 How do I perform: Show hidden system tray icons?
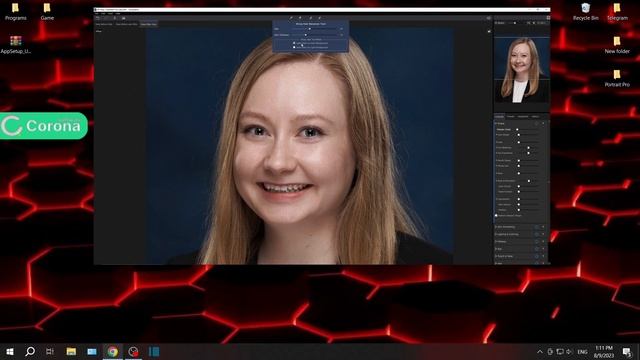[x=540, y=352]
